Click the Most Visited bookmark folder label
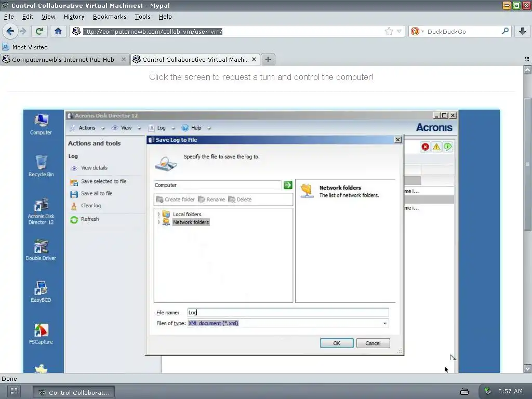 coord(30,47)
